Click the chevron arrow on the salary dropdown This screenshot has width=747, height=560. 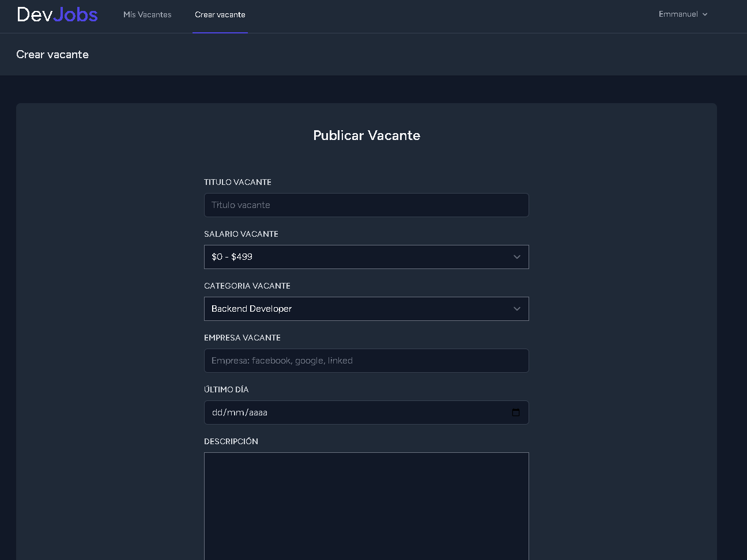pyautogui.click(x=516, y=257)
